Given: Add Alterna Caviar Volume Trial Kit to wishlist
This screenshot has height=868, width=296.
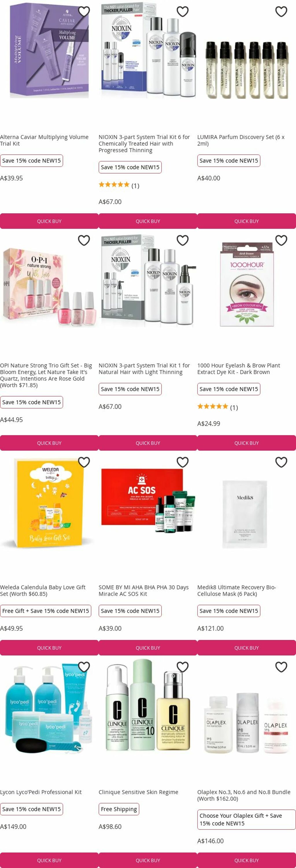Looking at the screenshot, I should coord(84,12).
